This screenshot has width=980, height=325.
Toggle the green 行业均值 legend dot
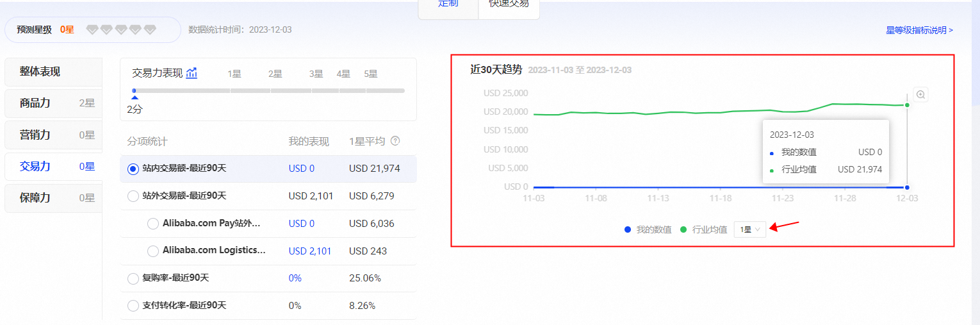pos(683,229)
